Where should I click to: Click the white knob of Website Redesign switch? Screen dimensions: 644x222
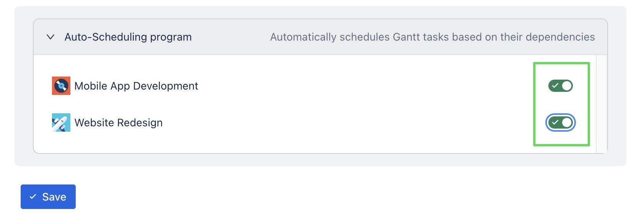pos(567,122)
